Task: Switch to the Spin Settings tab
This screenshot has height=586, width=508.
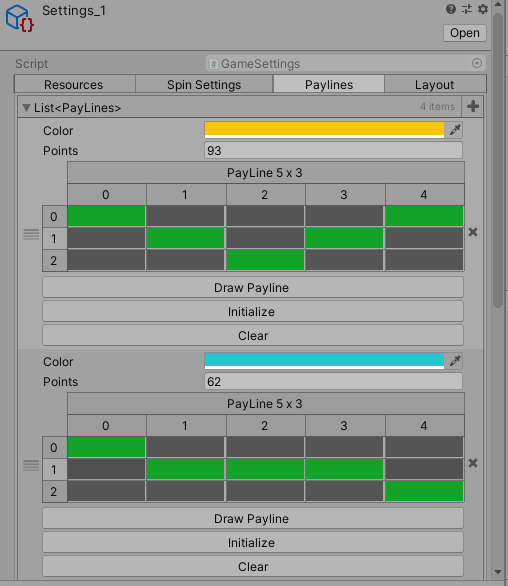Action: coord(204,84)
